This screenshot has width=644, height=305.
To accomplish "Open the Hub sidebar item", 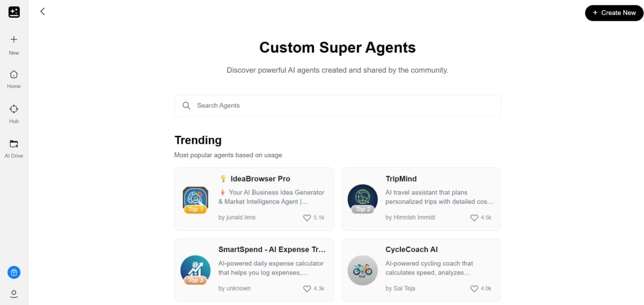I will click(14, 113).
